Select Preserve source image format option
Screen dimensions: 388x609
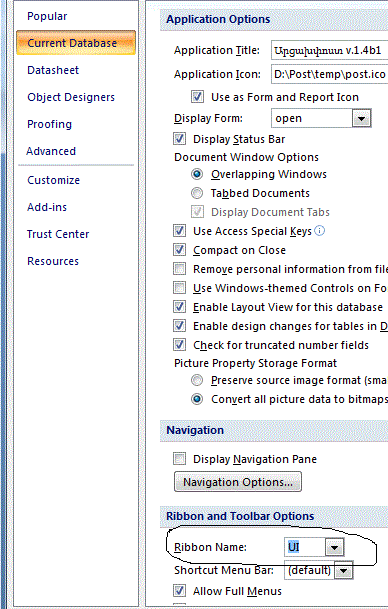pos(197,380)
